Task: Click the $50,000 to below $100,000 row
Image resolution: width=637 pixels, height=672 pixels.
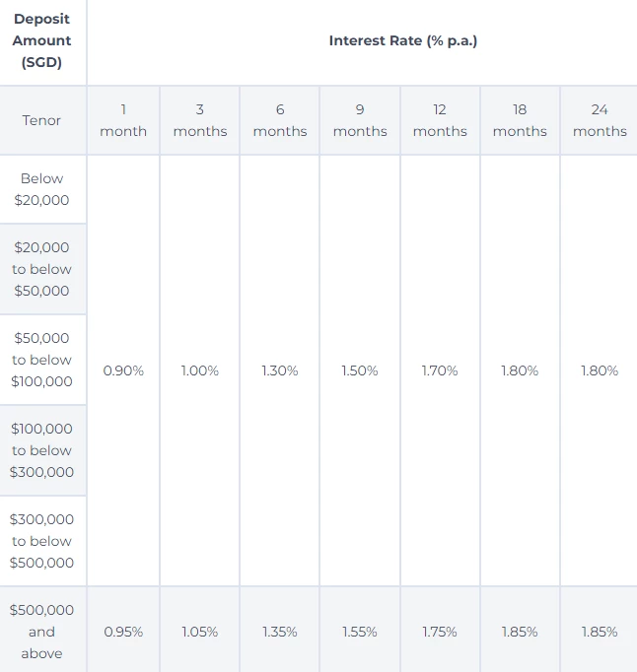Action: pos(41,360)
